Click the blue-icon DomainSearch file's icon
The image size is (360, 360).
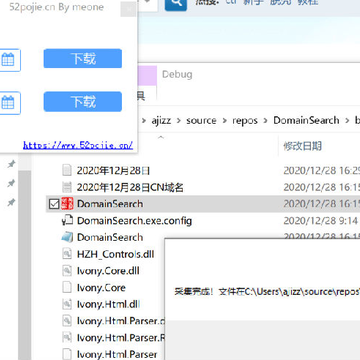pyautogui.click(x=67, y=237)
